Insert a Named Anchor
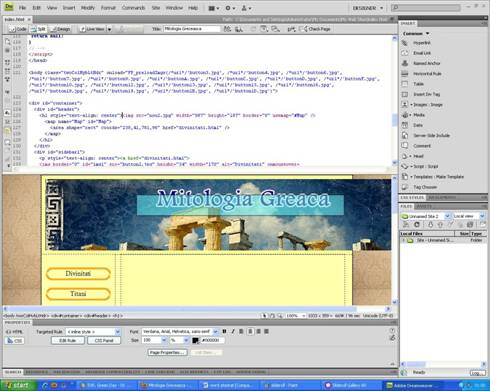Screen dimensions: 490x391 point(405,63)
